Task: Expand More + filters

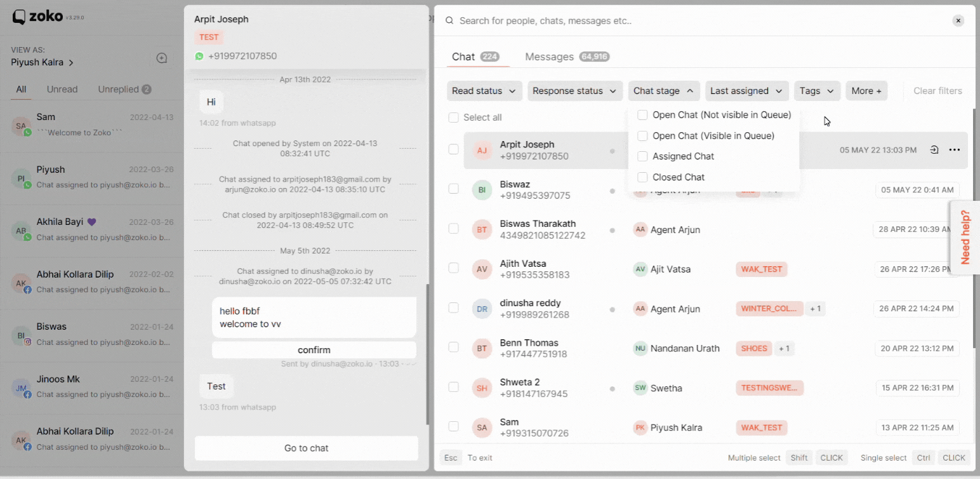Action: (x=866, y=91)
